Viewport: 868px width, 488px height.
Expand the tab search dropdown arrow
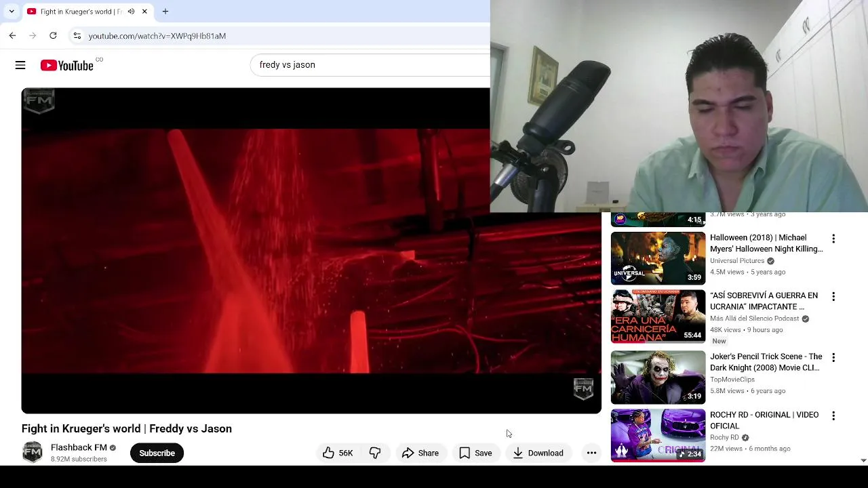tap(12, 12)
